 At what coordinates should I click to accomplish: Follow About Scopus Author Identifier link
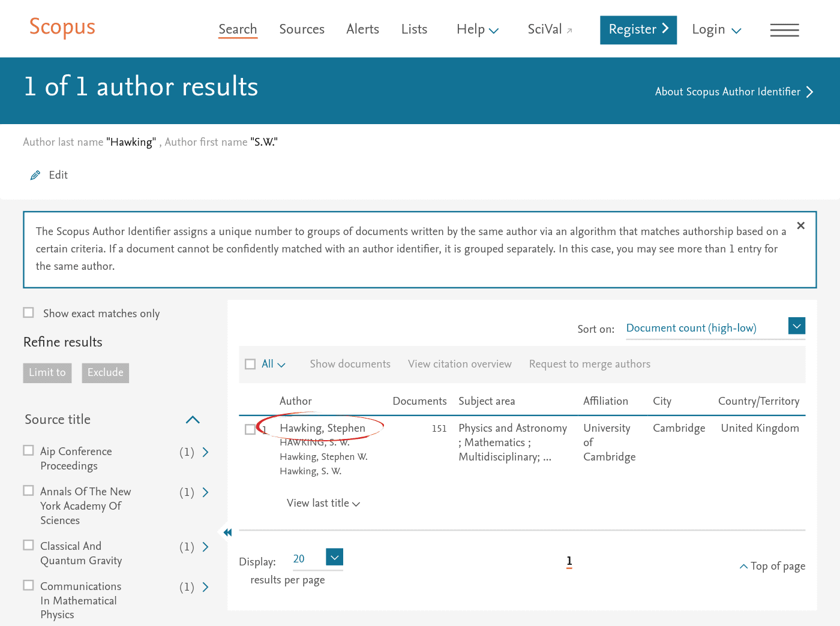(728, 92)
